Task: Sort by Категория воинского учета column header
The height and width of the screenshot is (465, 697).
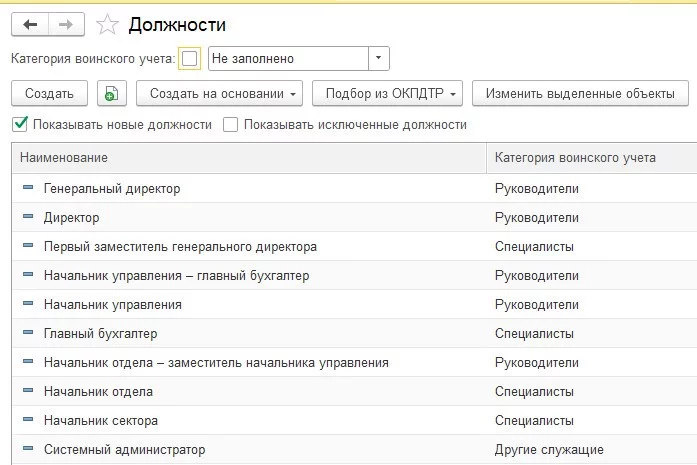Action: tap(592, 158)
